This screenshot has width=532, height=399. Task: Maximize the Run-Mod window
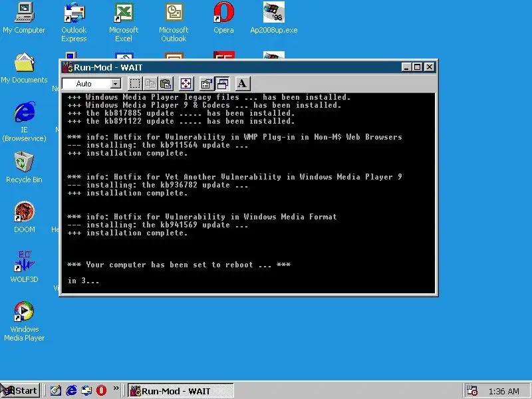[417, 67]
